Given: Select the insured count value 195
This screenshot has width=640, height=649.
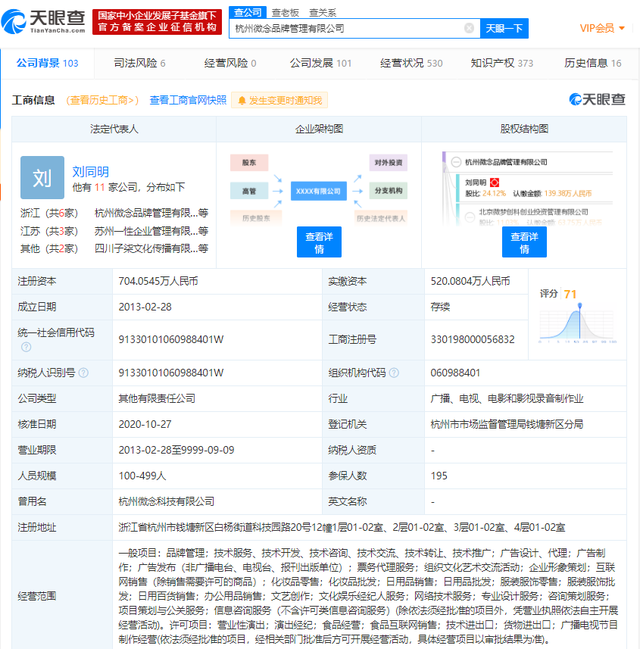Looking at the screenshot, I should (439, 476).
